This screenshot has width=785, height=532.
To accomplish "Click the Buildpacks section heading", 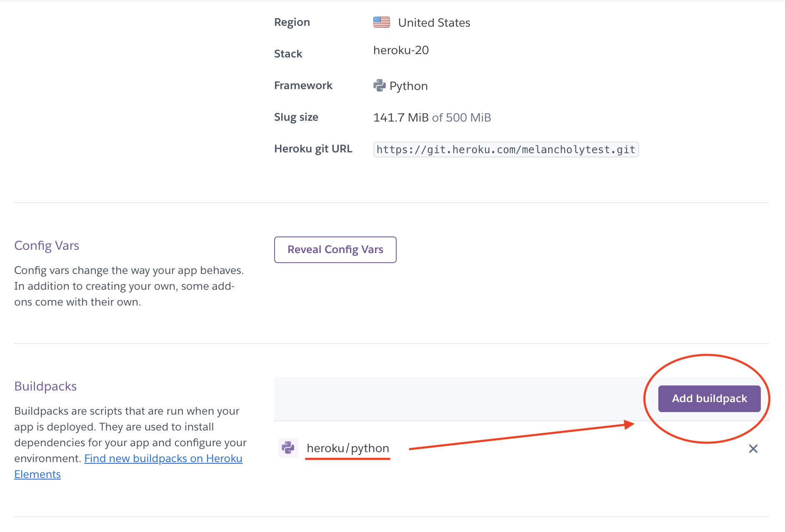I will [x=45, y=386].
